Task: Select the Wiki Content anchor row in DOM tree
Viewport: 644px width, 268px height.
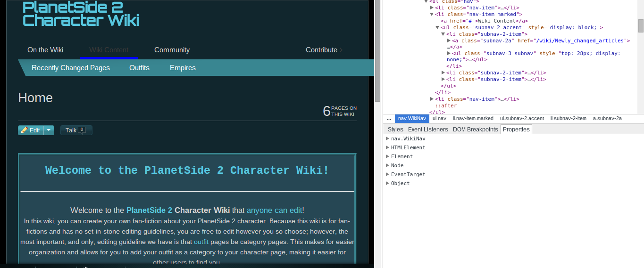Action: click(484, 21)
